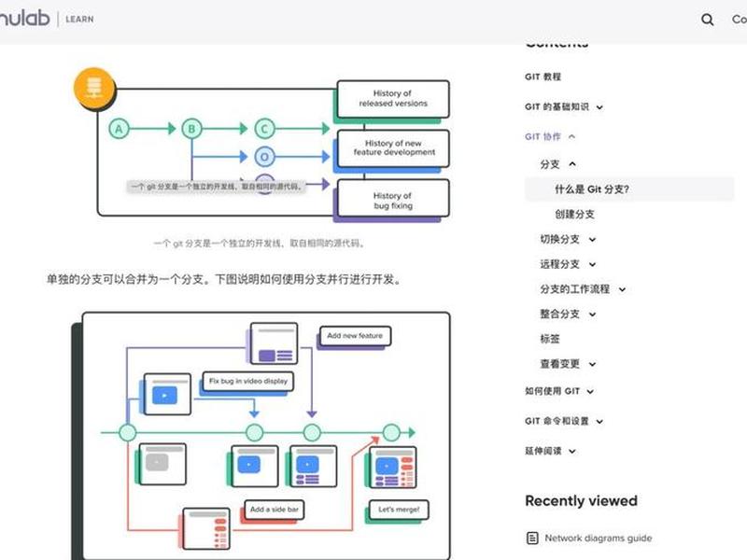Click History of new feature development label
Viewport: 747px width, 560px height.
pos(393,148)
